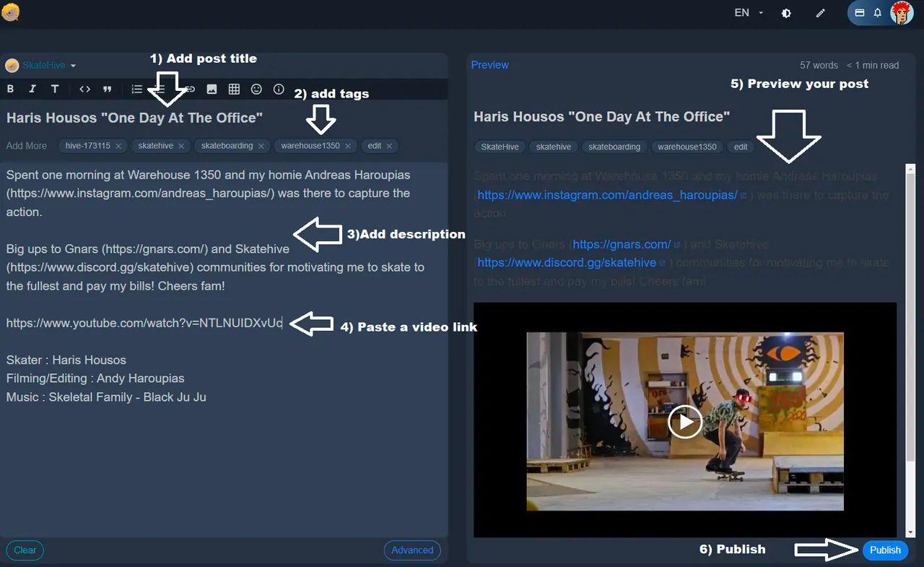The image size is (924, 567).
Task: Insert an image with the toolbar icon
Action: pyautogui.click(x=212, y=89)
